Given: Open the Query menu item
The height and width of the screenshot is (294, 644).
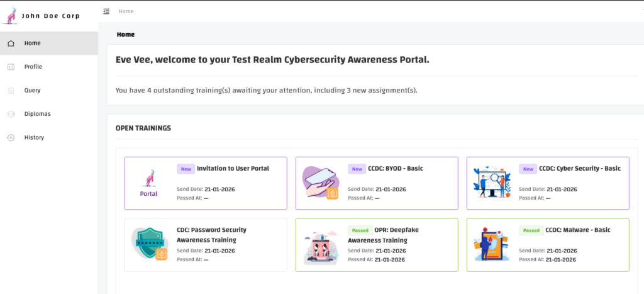Looking at the screenshot, I should coord(33,90).
